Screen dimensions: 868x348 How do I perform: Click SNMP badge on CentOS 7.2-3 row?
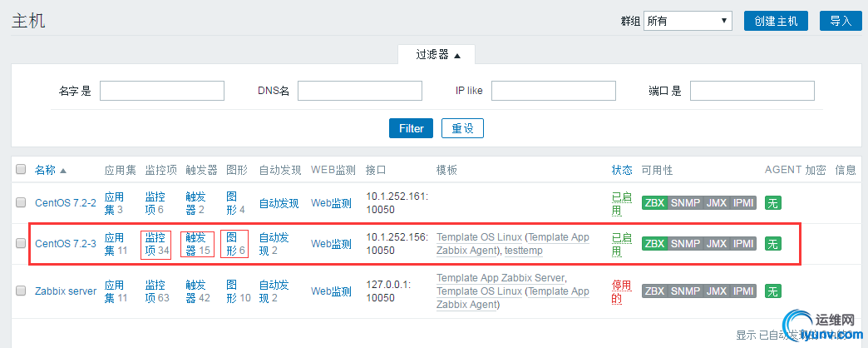point(685,244)
